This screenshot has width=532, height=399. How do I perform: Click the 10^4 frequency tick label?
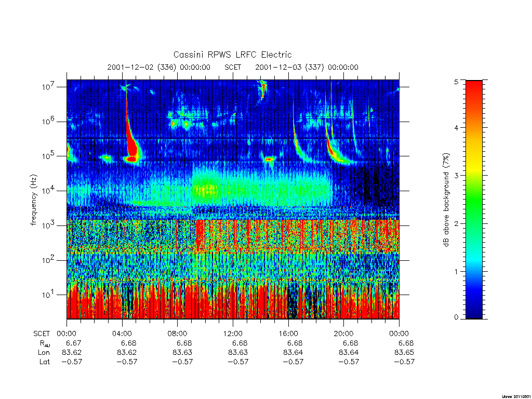(48, 191)
